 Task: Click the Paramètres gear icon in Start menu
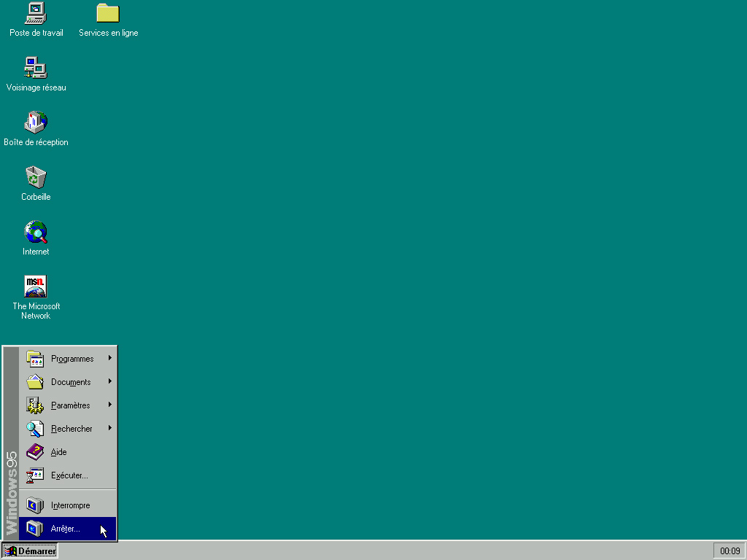[x=35, y=405]
